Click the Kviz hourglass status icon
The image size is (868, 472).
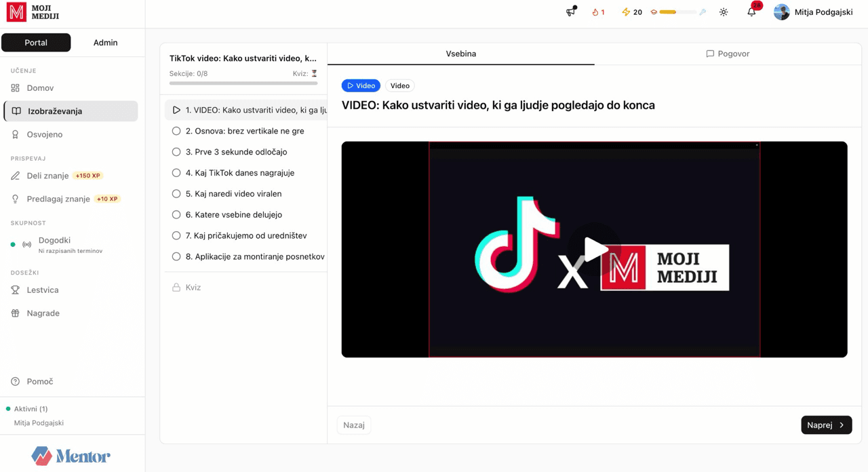(314, 73)
